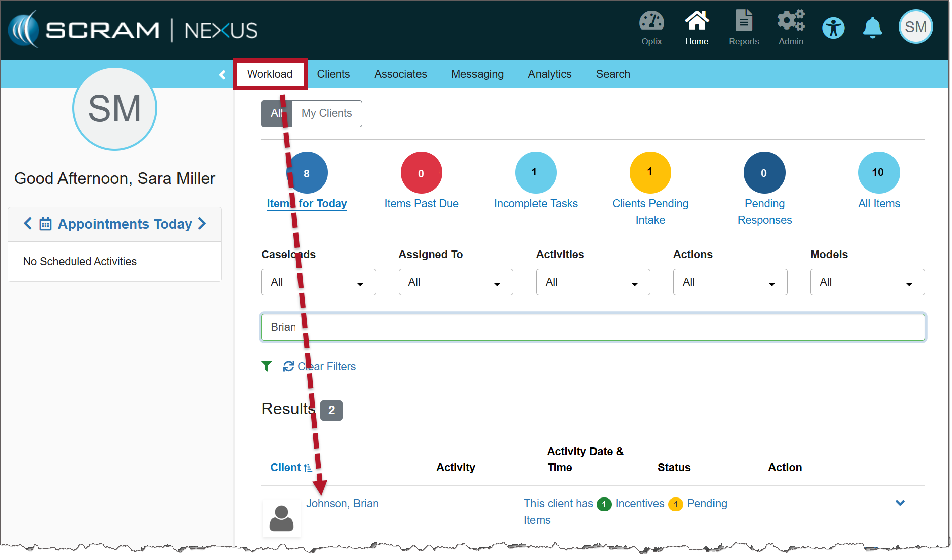The height and width of the screenshot is (560, 952).
Task: Open the Assigned To dropdown
Action: [455, 282]
